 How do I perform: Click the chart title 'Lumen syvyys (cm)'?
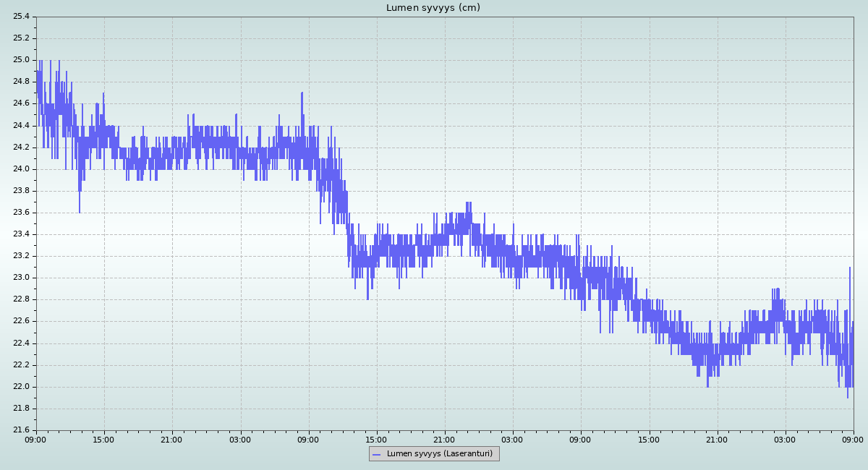[x=433, y=8]
